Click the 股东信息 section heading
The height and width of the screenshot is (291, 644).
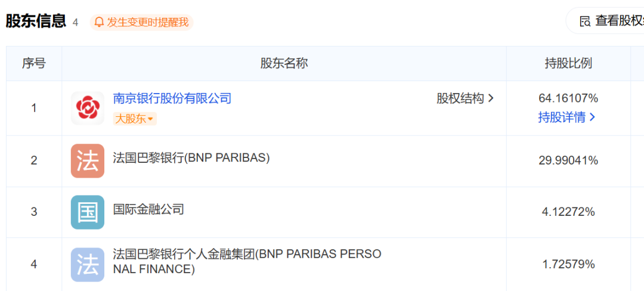(x=36, y=21)
